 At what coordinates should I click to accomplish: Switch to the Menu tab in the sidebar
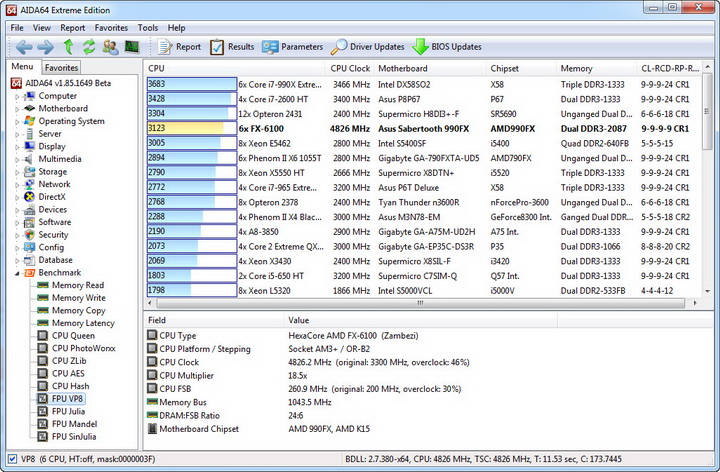pyautogui.click(x=22, y=67)
